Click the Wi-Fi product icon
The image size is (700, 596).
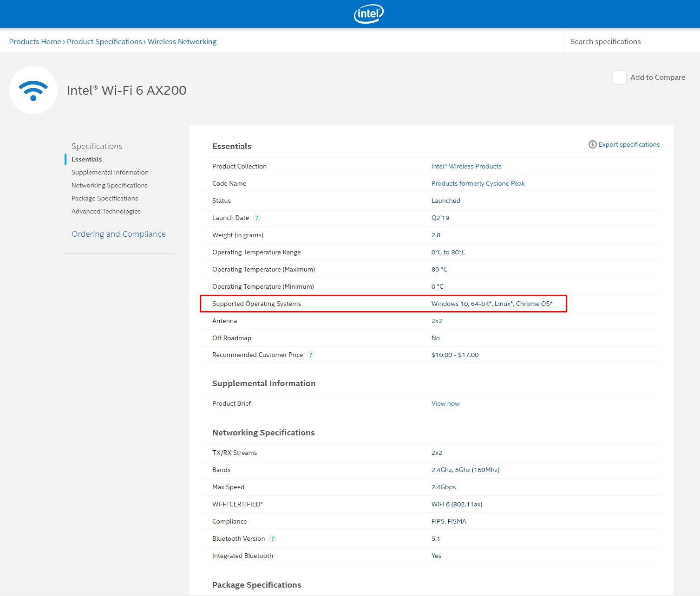tap(33, 90)
